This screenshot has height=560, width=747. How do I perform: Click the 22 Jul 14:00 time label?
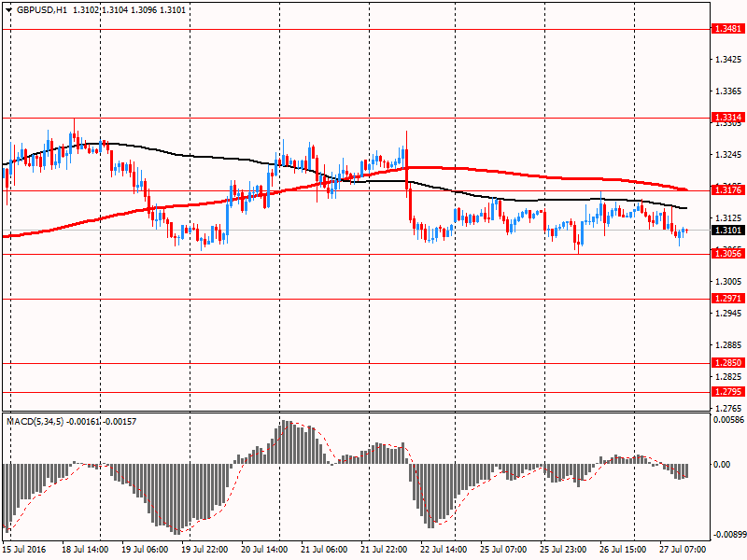point(444,550)
